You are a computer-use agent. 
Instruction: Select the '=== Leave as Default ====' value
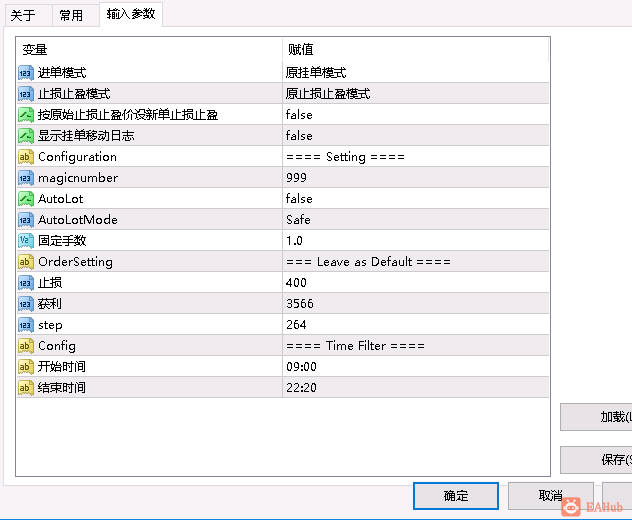tap(416, 262)
